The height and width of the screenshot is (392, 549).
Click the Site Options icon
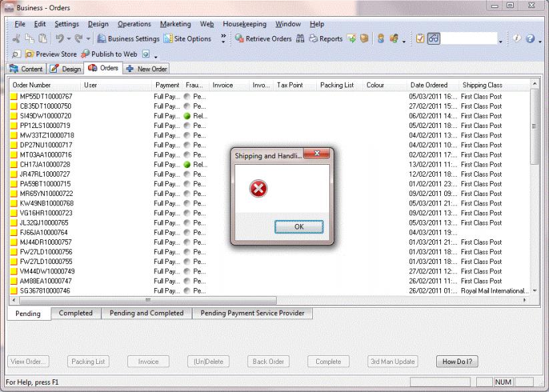click(x=187, y=39)
